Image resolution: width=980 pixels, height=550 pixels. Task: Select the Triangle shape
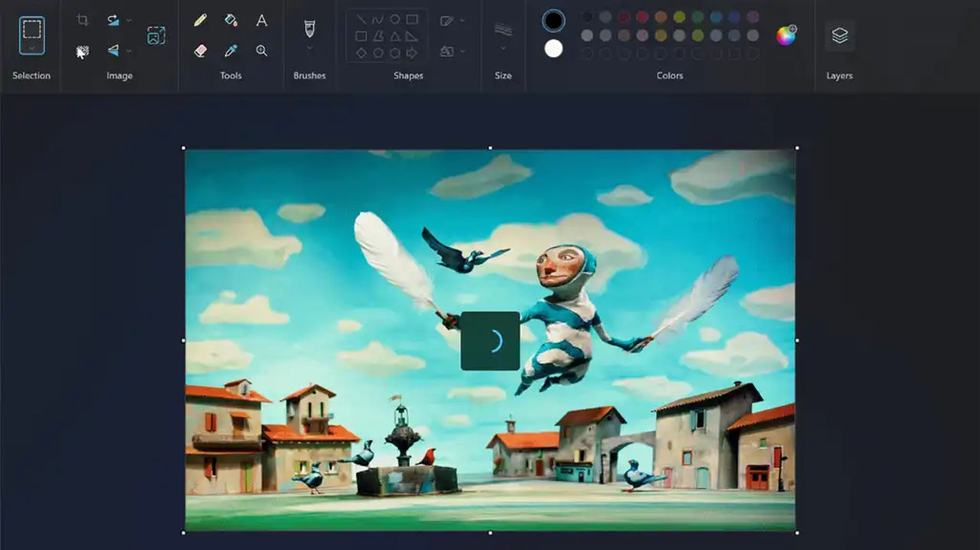point(394,36)
